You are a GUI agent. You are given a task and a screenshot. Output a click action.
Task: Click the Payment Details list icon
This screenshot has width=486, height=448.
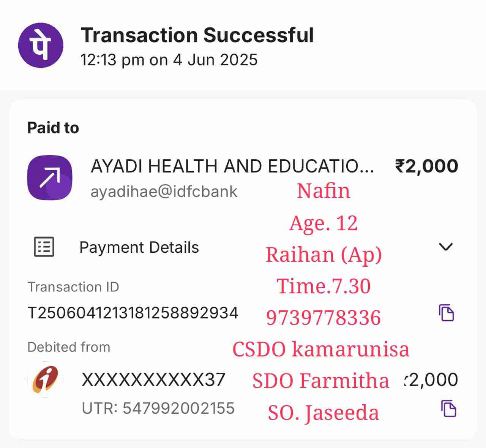tap(44, 247)
